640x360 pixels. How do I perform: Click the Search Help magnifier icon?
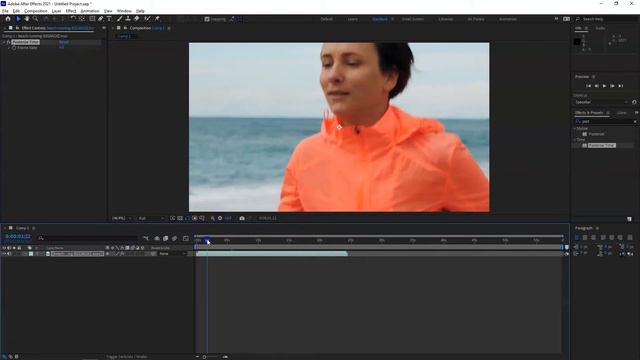578,19
